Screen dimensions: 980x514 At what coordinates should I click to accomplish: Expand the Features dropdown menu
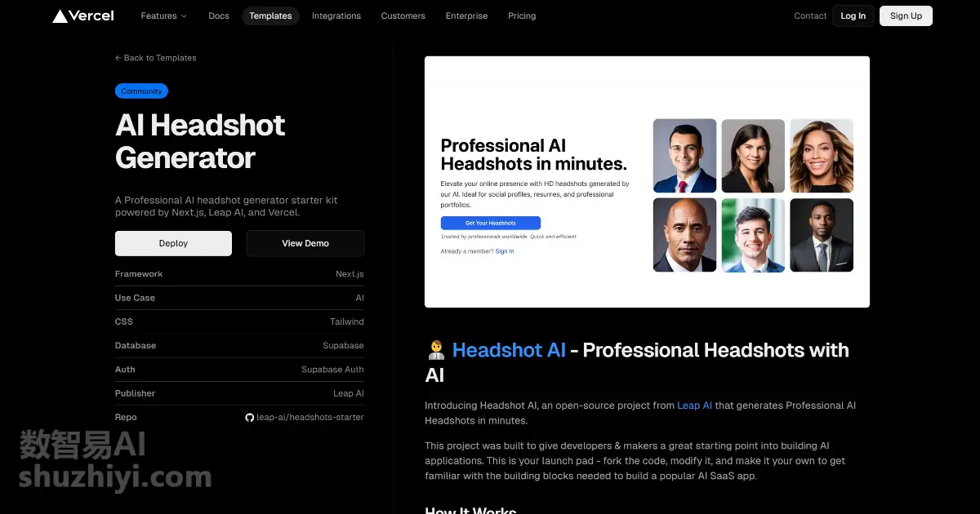[163, 16]
